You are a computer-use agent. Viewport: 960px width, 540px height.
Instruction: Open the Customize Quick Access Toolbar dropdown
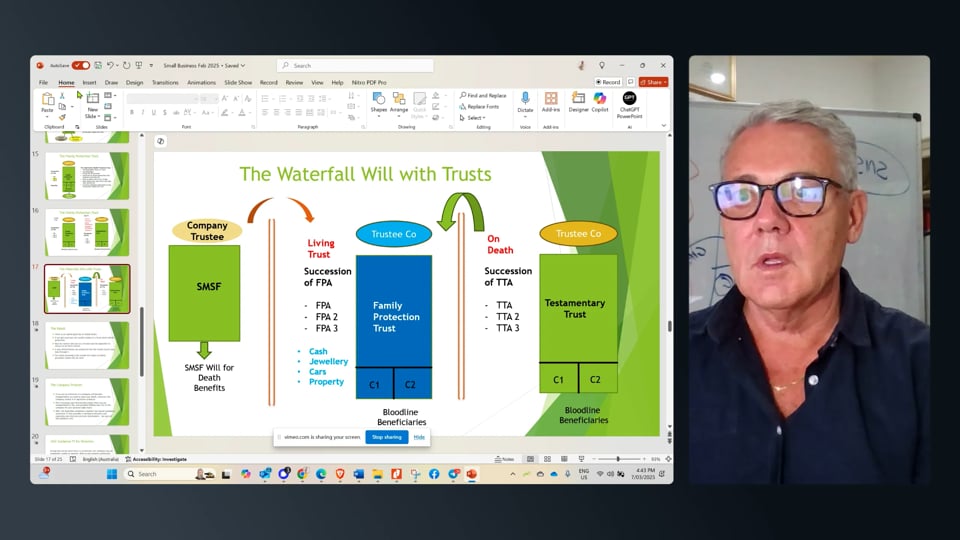coord(151,66)
